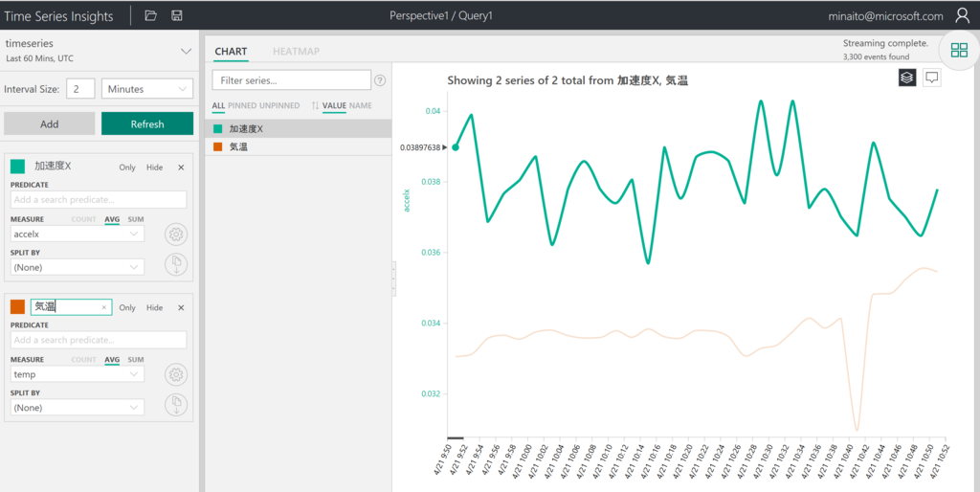Click the orange 気温 color swatch

click(x=17, y=307)
